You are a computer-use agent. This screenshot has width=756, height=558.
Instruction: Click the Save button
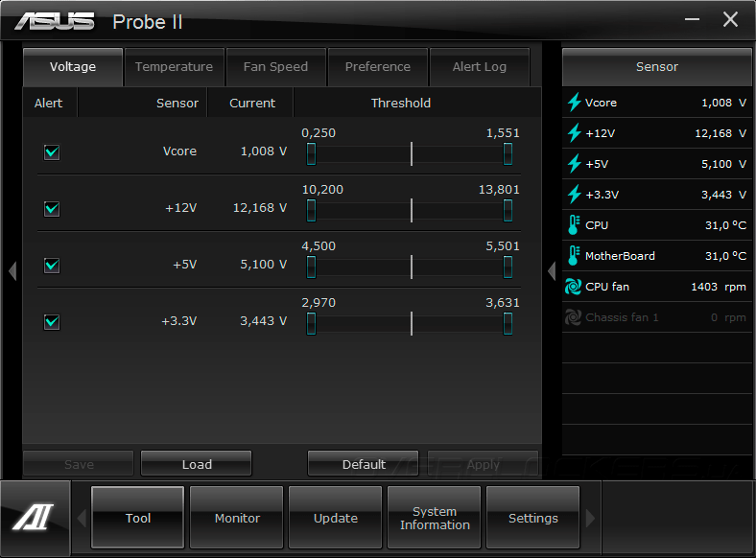tap(79, 463)
